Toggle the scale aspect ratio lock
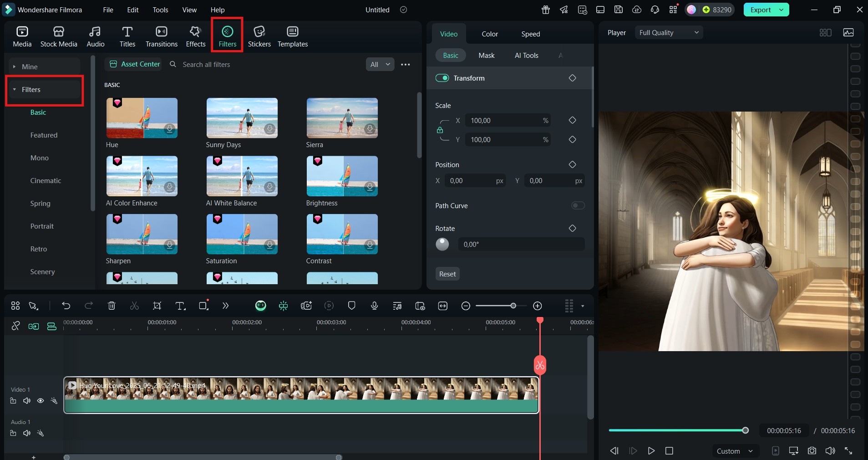The width and height of the screenshot is (868, 460). point(440,130)
